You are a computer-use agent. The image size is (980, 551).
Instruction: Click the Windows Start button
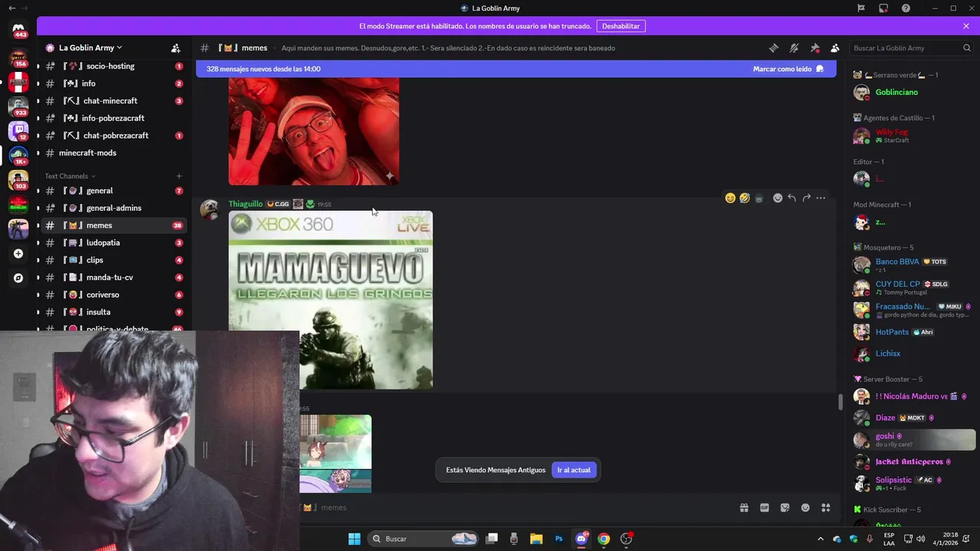pyautogui.click(x=354, y=539)
